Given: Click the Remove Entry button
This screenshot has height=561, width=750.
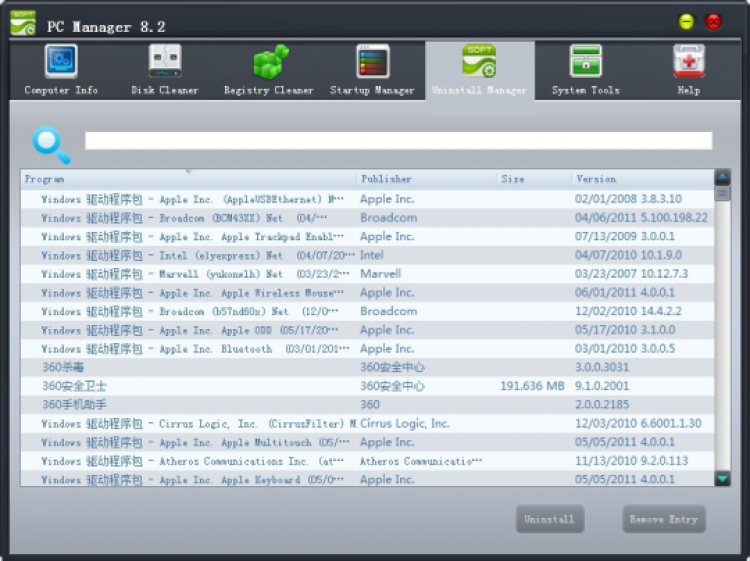Looking at the screenshot, I should coord(663,519).
